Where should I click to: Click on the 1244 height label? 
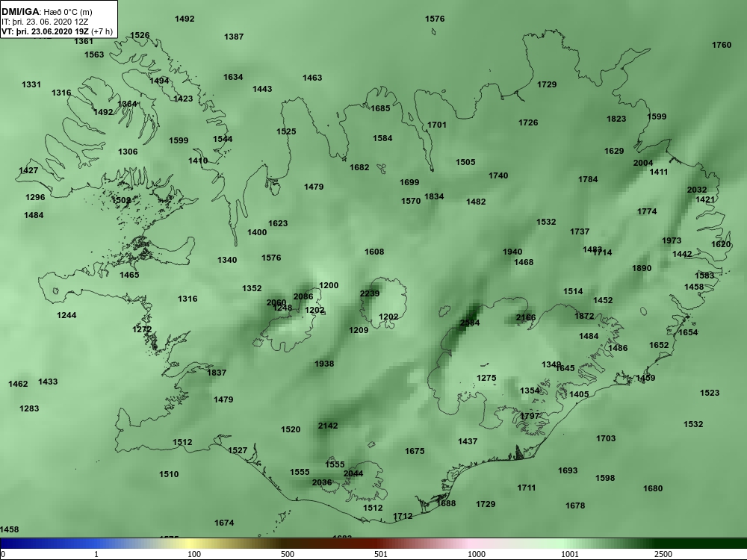coord(66,315)
